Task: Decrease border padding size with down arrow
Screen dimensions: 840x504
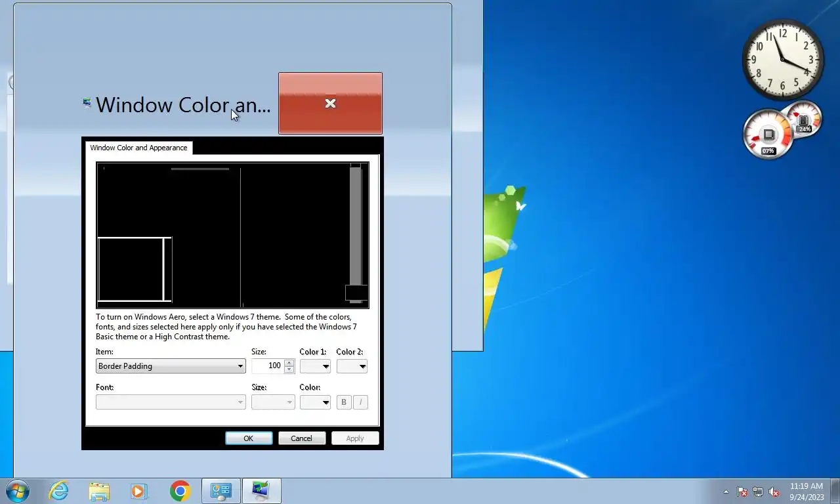Action: [289, 369]
